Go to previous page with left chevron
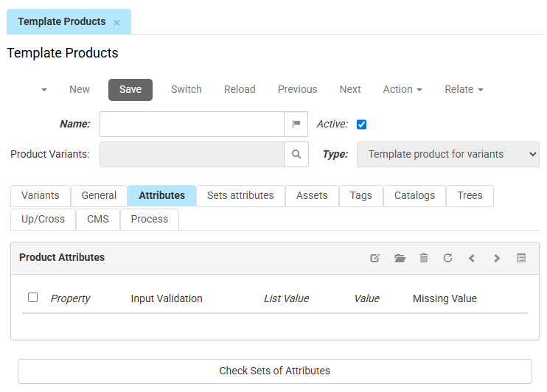This screenshot has width=547, height=392. click(472, 258)
